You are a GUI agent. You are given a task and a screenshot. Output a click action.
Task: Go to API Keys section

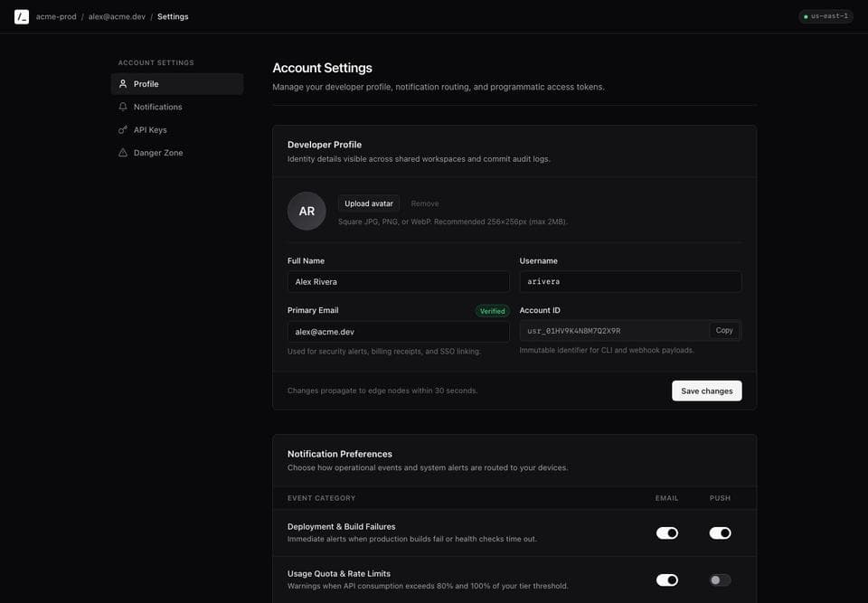tap(177, 129)
